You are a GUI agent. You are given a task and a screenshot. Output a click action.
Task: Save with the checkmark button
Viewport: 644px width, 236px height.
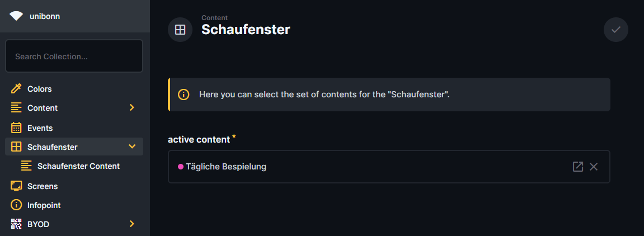pos(616,30)
